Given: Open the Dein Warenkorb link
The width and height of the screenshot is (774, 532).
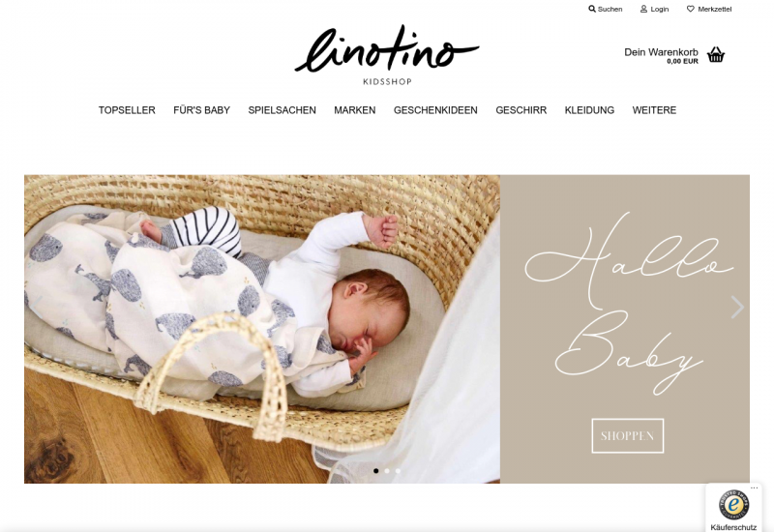Looking at the screenshot, I should coord(661,55).
